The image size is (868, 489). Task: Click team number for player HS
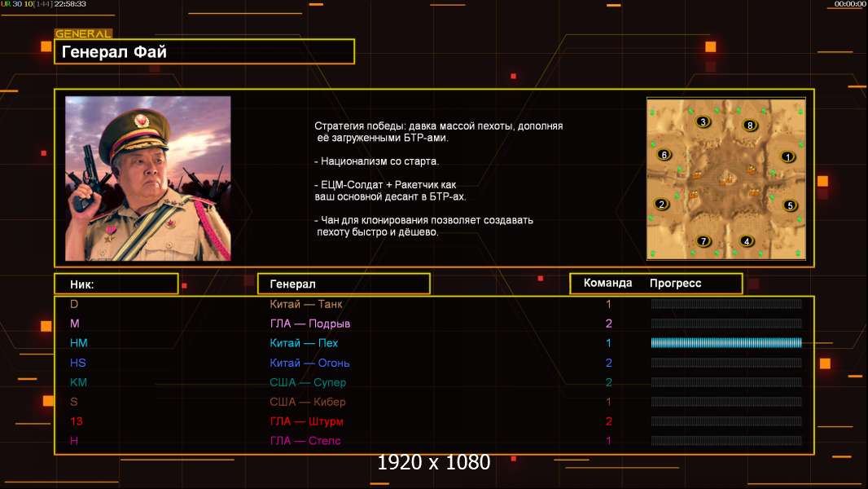pyautogui.click(x=609, y=363)
